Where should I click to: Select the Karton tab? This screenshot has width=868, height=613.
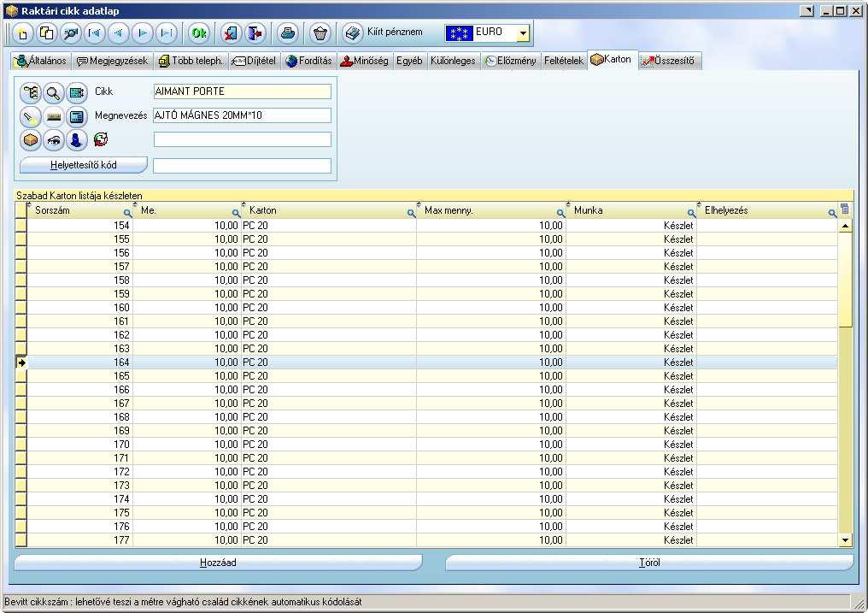(x=611, y=59)
